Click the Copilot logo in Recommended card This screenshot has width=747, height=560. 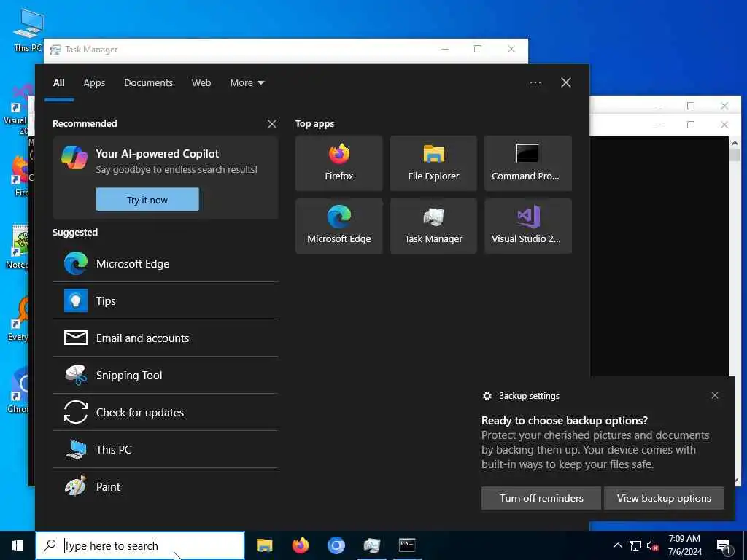(x=74, y=157)
